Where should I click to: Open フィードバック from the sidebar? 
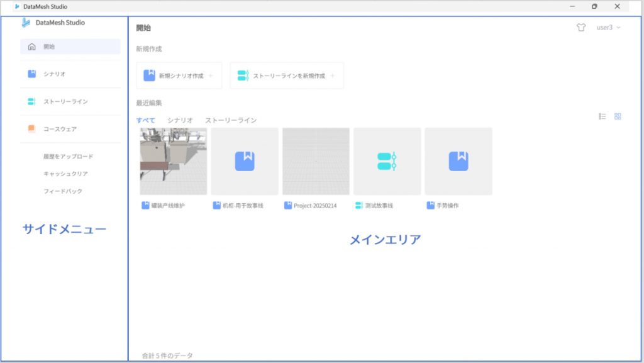point(63,191)
